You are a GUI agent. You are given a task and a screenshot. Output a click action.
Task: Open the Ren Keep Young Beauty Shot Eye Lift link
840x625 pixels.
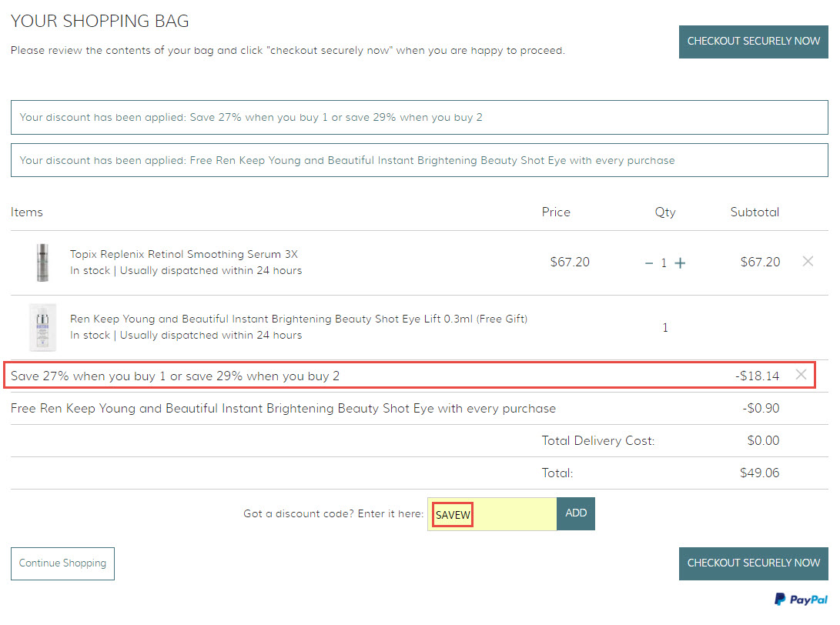299,319
